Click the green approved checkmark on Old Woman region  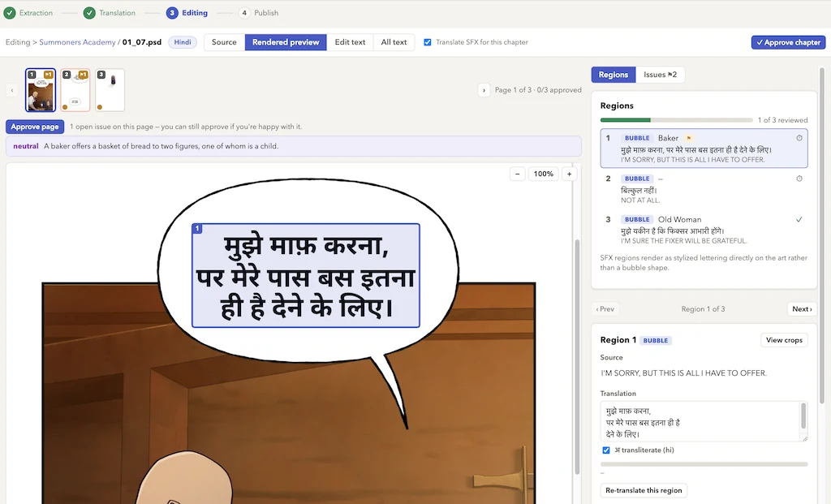pos(799,219)
